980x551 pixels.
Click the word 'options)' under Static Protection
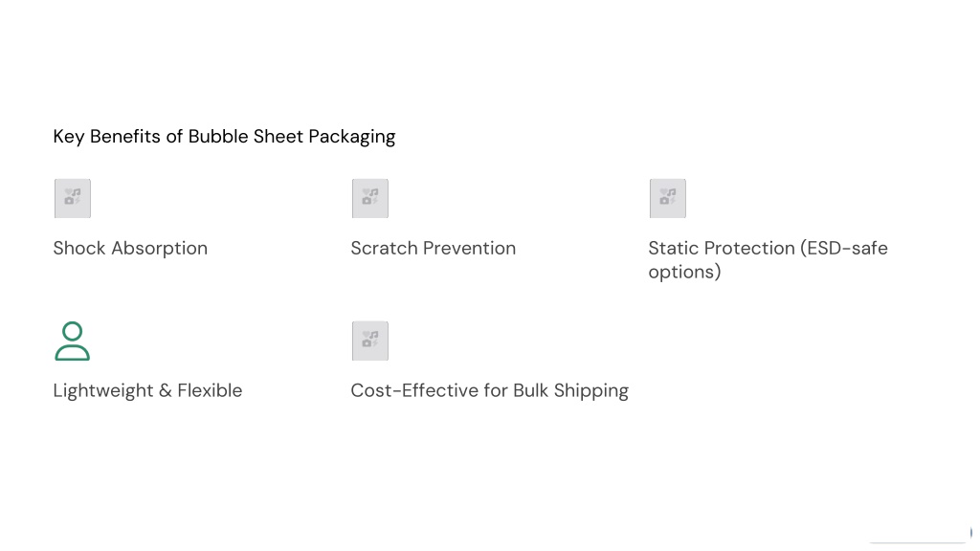(684, 273)
